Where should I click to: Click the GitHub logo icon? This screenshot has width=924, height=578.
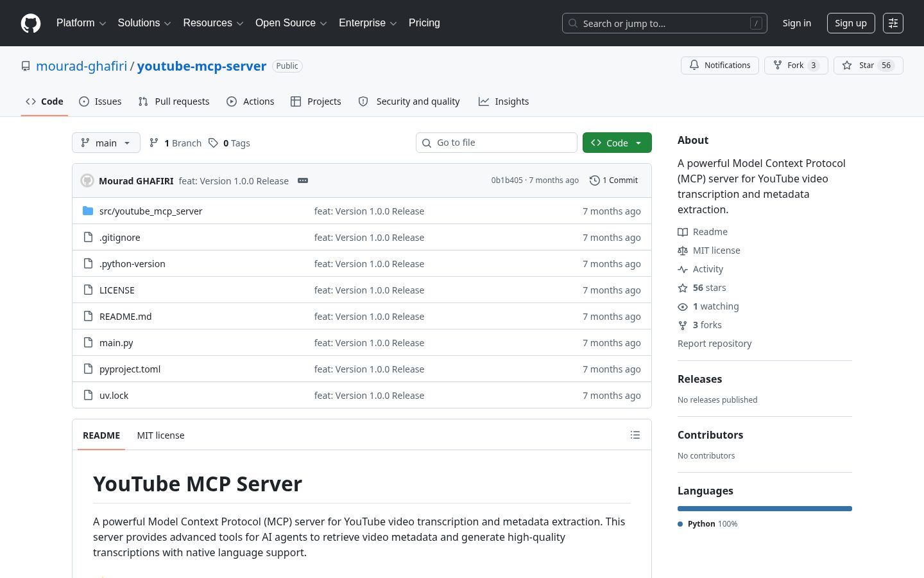[31, 23]
